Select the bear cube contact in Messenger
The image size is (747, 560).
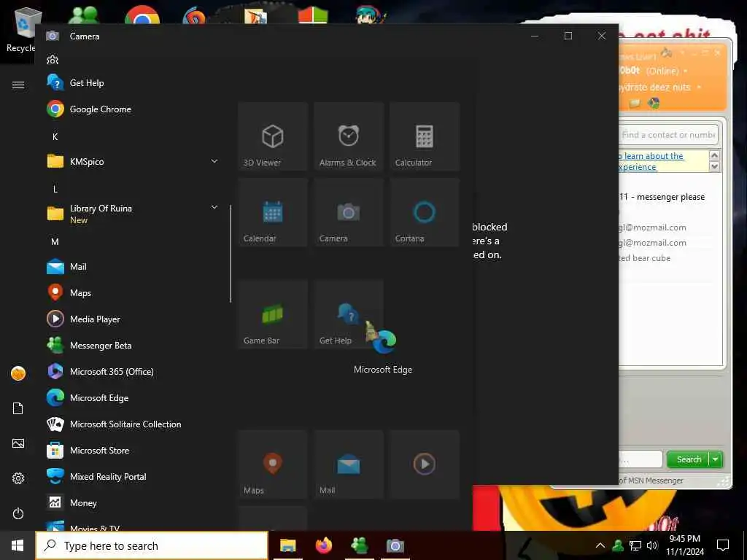(645, 258)
